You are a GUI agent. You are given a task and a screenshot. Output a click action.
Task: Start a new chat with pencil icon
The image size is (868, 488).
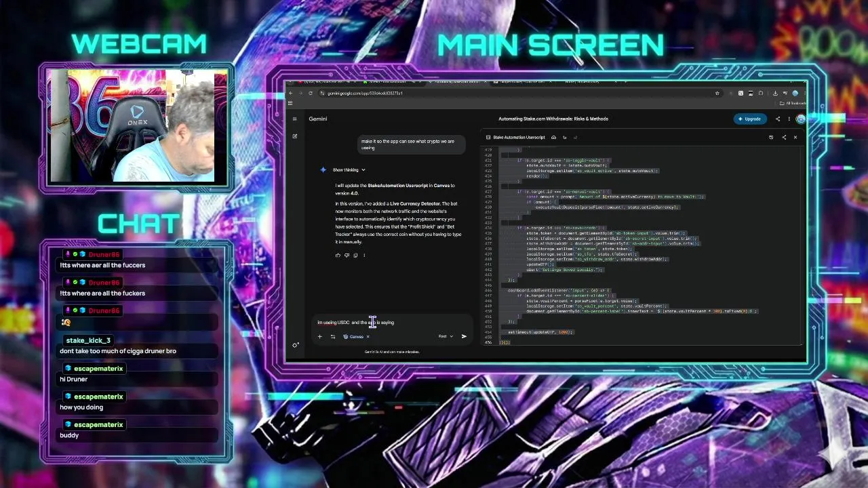click(x=294, y=136)
